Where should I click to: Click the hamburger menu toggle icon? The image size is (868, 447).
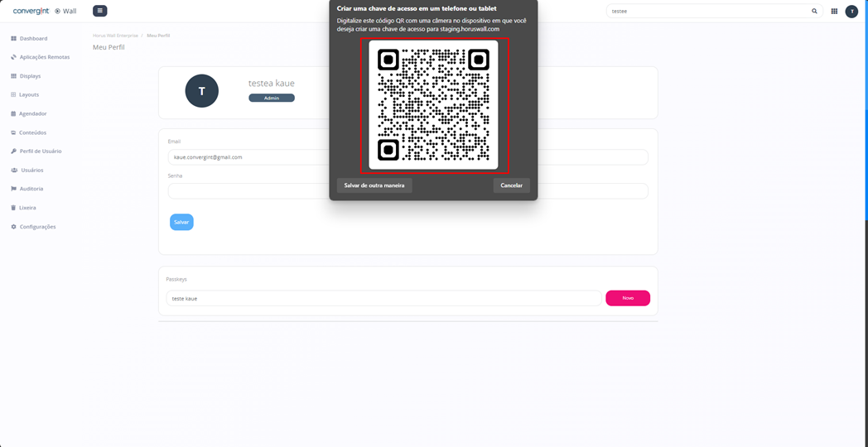[99, 11]
